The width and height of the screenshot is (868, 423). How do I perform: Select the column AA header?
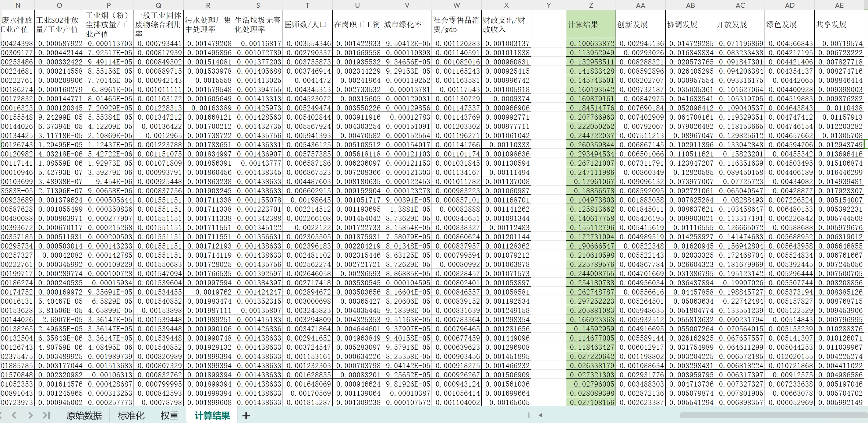click(641, 5)
